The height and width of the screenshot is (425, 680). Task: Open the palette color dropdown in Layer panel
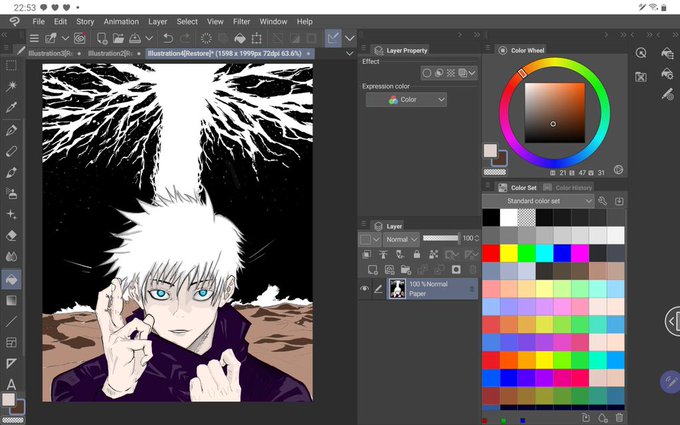[x=370, y=239]
